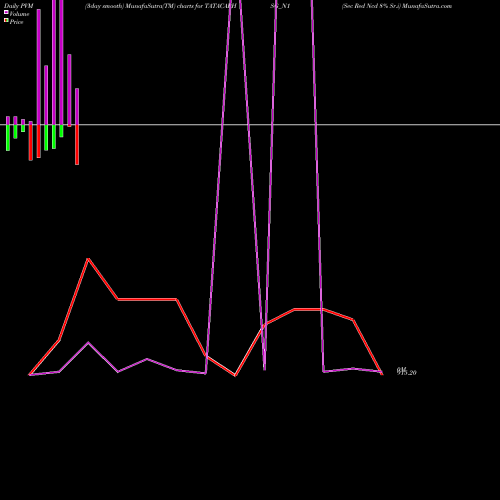Select the 'Volume' legend label
The width and height of the screenshot is (500, 500).
(19, 14)
